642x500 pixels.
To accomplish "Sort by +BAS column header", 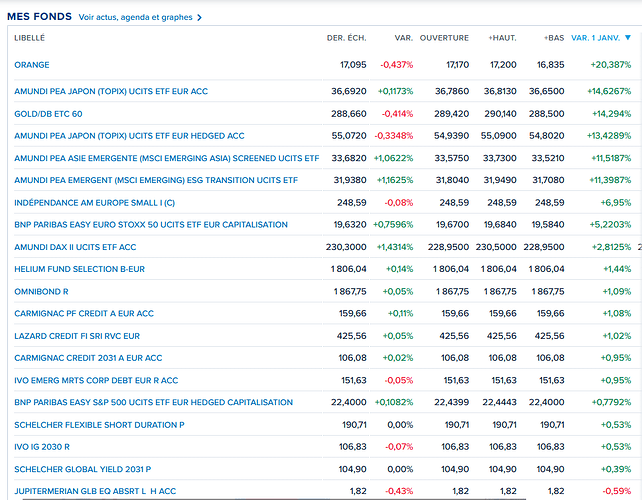I will point(554,38).
